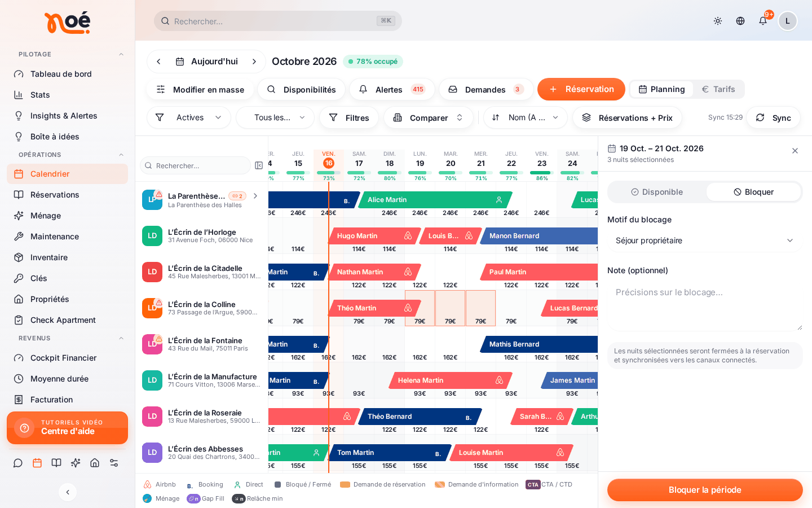Screen dimensions: 812x508
Task: Click the Sync button
Action: click(x=773, y=117)
